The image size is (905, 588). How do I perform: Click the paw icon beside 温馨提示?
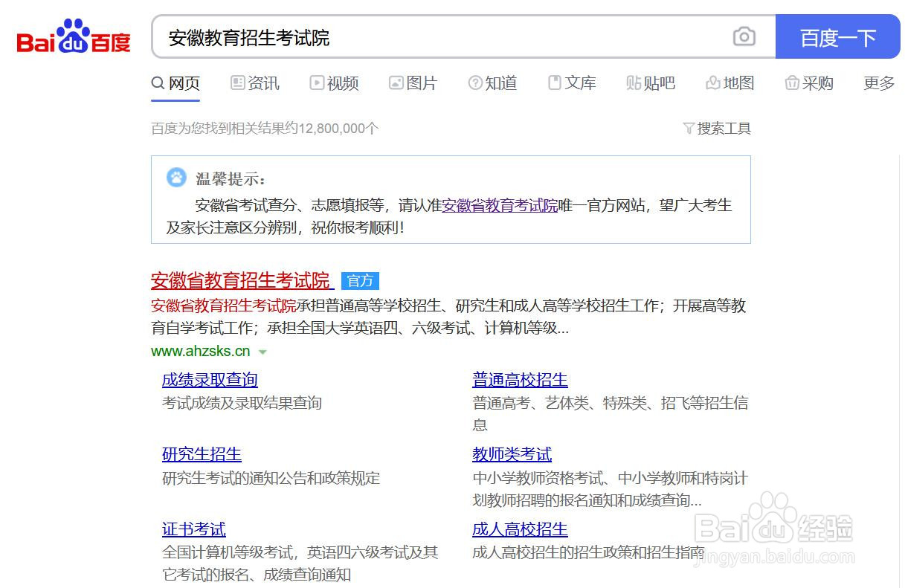pyautogui.click(x=177, y=178)
